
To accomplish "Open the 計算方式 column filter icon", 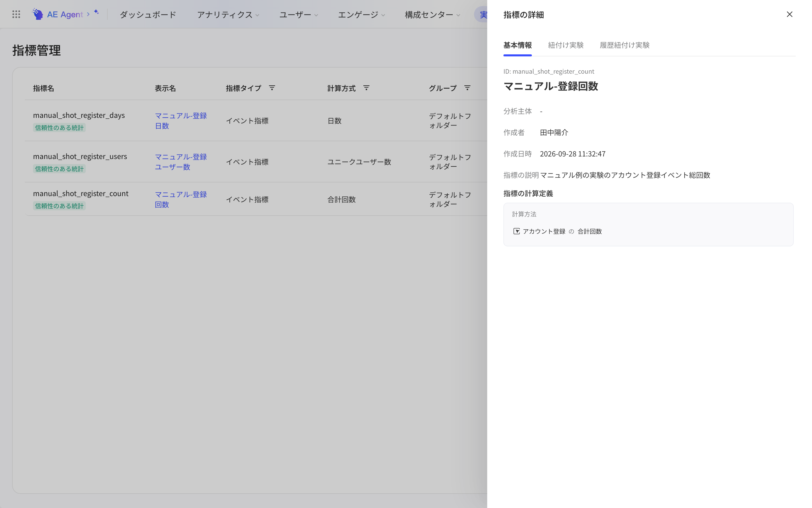I will (x=366, y=88).
